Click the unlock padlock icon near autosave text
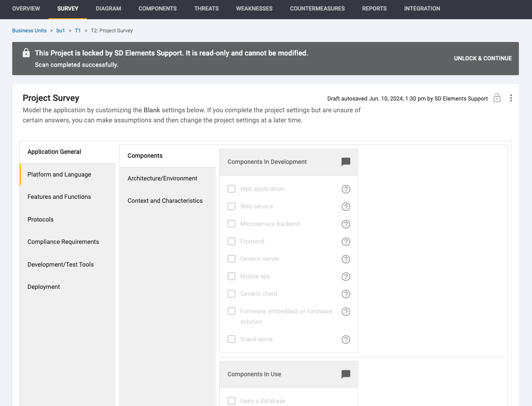This screenshot has width=532, height=406. click(x=497, y=98)
